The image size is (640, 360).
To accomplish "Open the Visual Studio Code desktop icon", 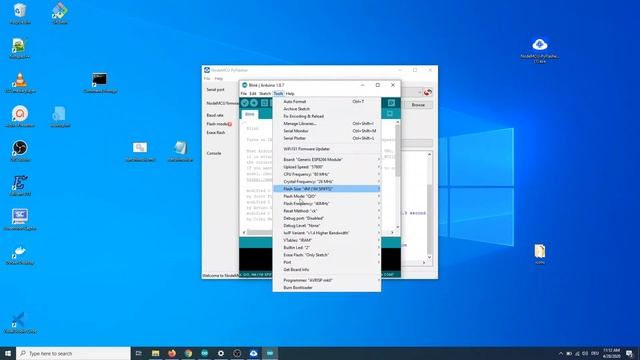I will click(19, 322).
